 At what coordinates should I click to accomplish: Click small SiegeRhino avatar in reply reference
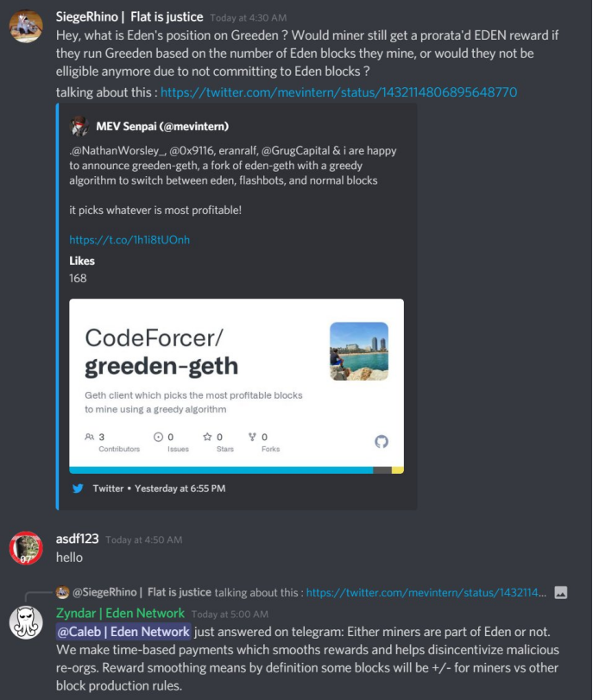coord(62,592)
